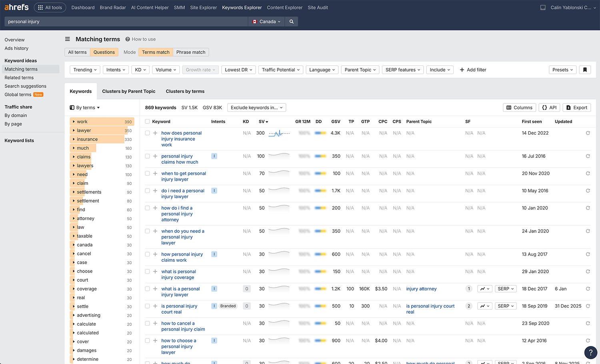Open the hamburger menu beside Matching terms

click(x=68, y=39)
